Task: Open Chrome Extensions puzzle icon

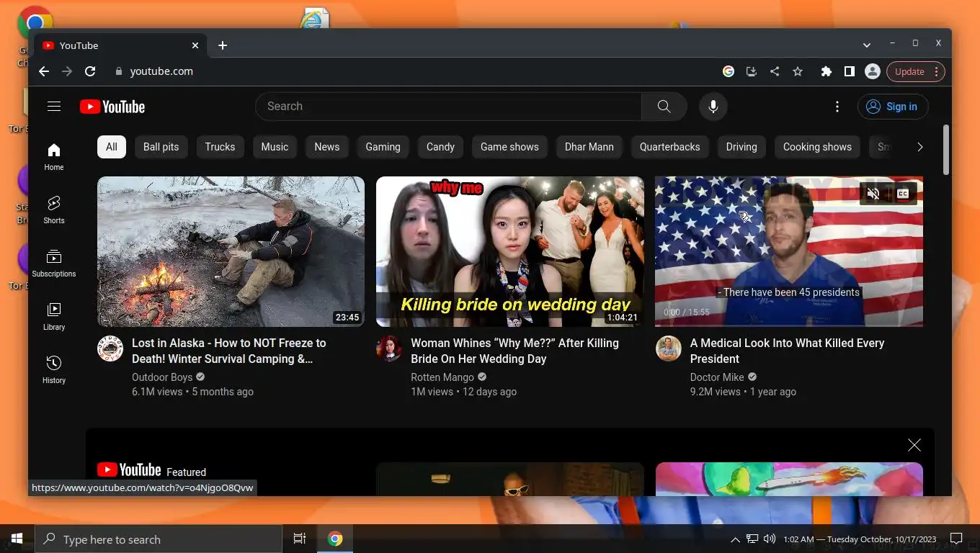Action: [827, 71]
